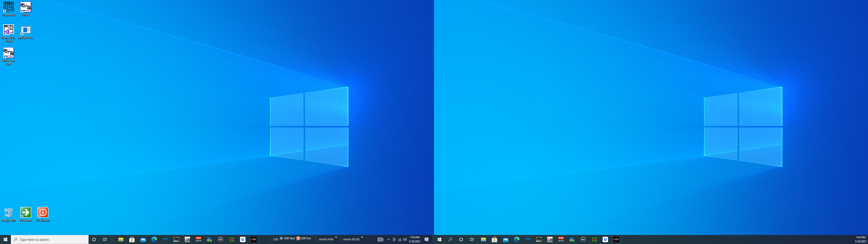This screenshot has width=868, height=244.
Task: Open the clock on right monitor taskbar
Action: pyautogui.click(x=861, y=239)
